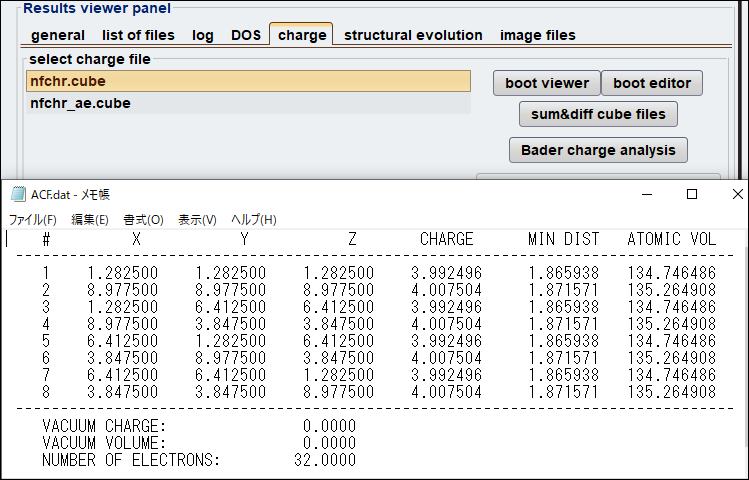The height and width of the screenshot is (480, 749).
Task: Click the CHARGE column header text
Action: tap(447, 239)
